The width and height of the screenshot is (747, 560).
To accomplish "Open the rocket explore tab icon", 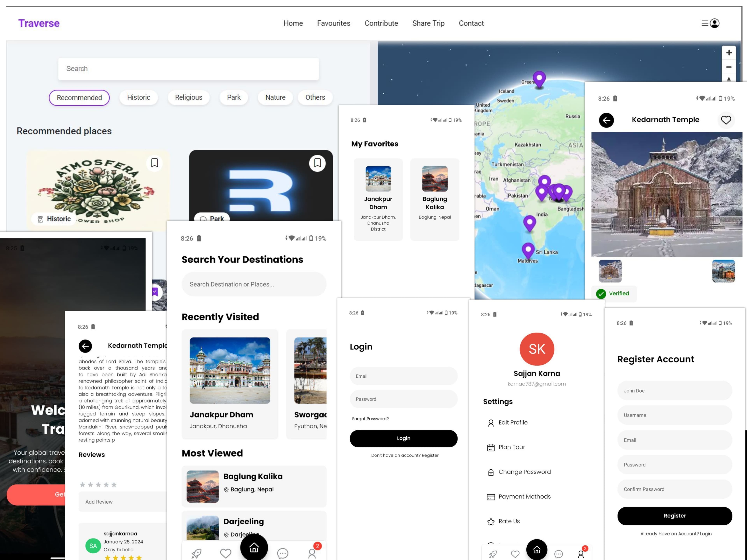I will 196,553.
